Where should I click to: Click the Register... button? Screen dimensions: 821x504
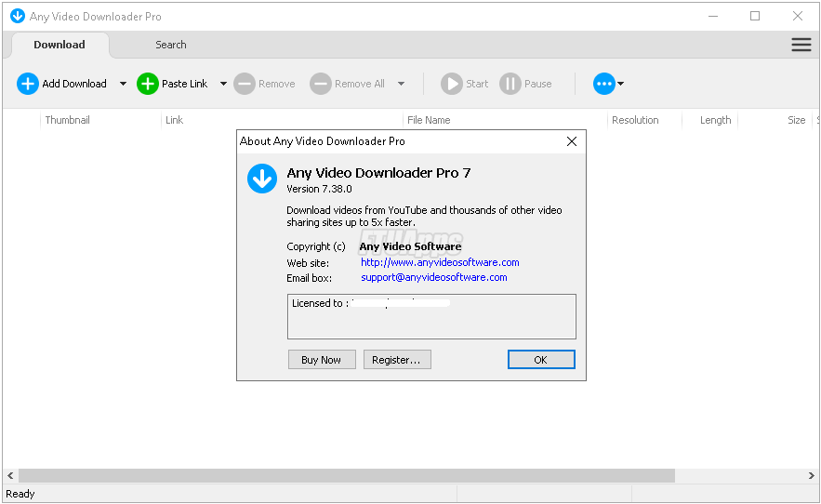397,360
